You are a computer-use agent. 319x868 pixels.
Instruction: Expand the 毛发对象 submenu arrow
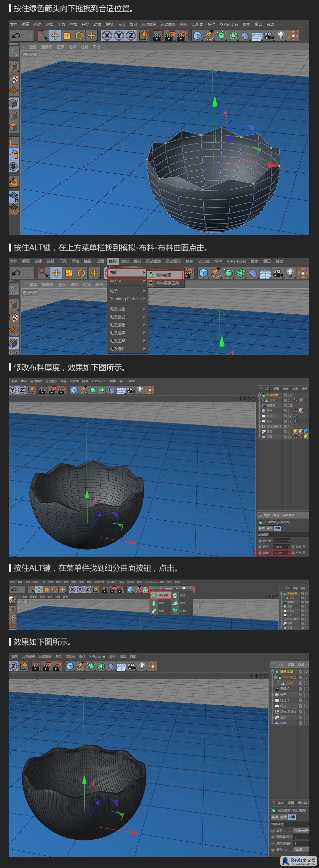click(x=144, y=309)
